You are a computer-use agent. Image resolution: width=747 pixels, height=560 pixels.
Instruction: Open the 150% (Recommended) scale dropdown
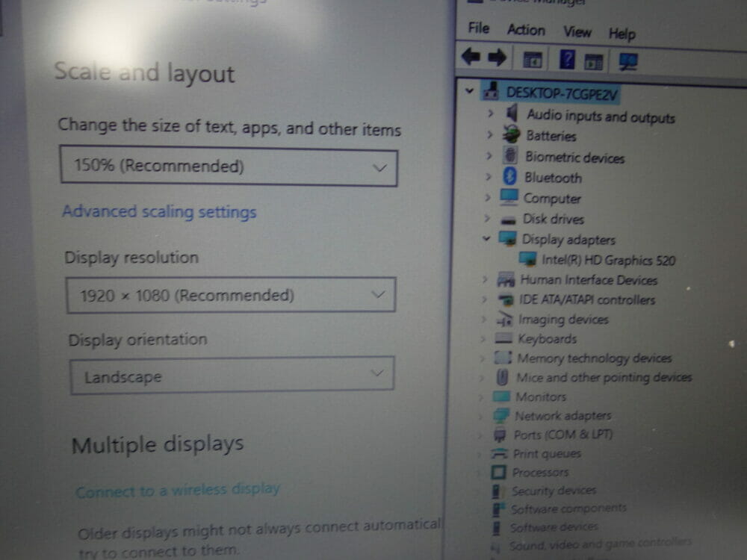[229, 167]
